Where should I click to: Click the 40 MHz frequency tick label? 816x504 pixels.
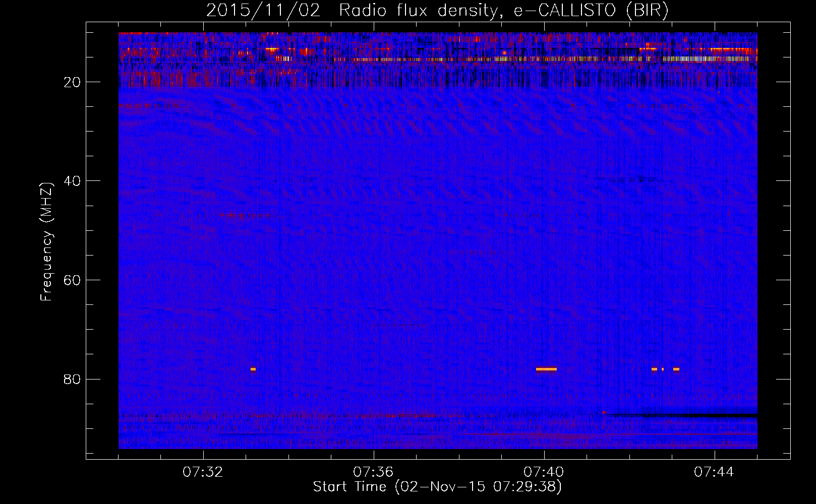[72, 181]
